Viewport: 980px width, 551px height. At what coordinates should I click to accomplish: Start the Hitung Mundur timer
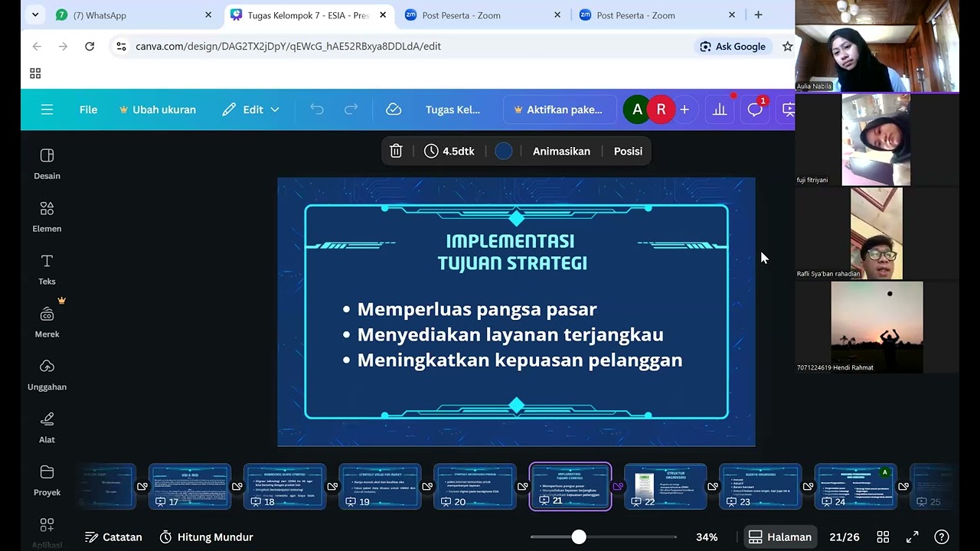click(206, 537)
